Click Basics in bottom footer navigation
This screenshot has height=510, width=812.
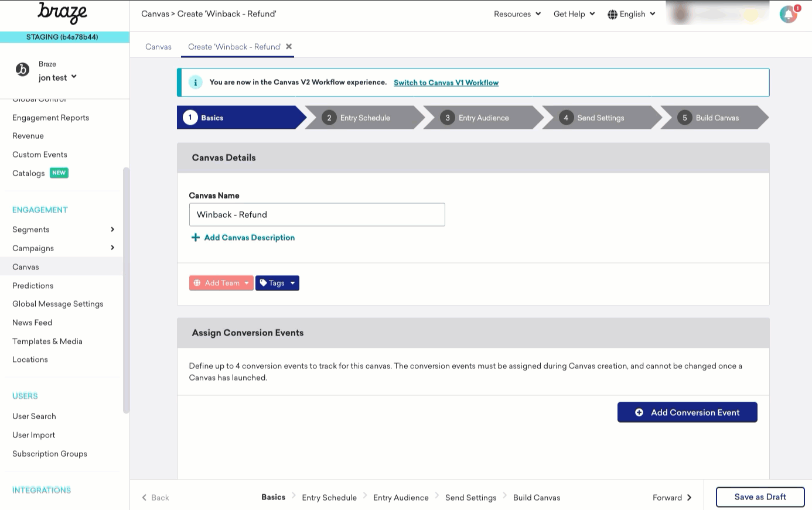tap(274, 497)
